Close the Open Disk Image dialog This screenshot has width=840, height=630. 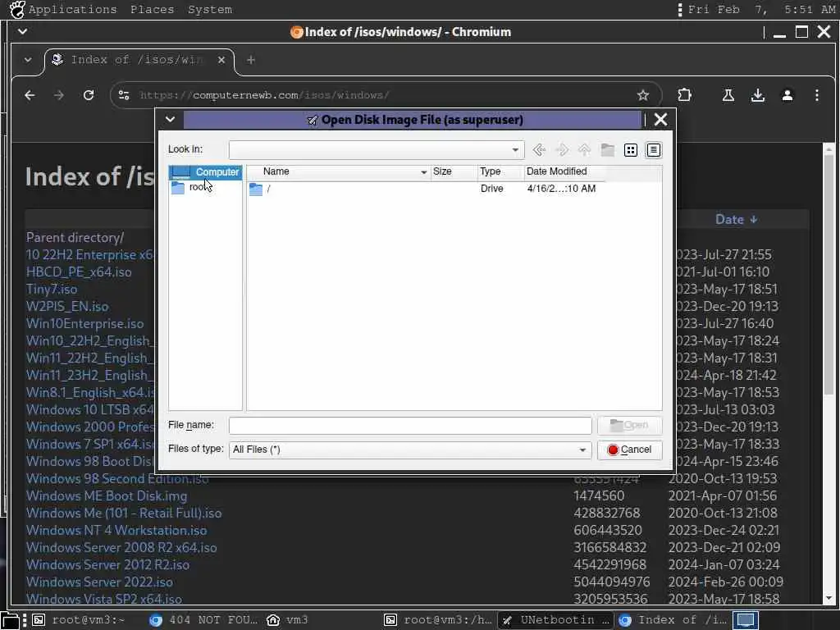[660, 120]
